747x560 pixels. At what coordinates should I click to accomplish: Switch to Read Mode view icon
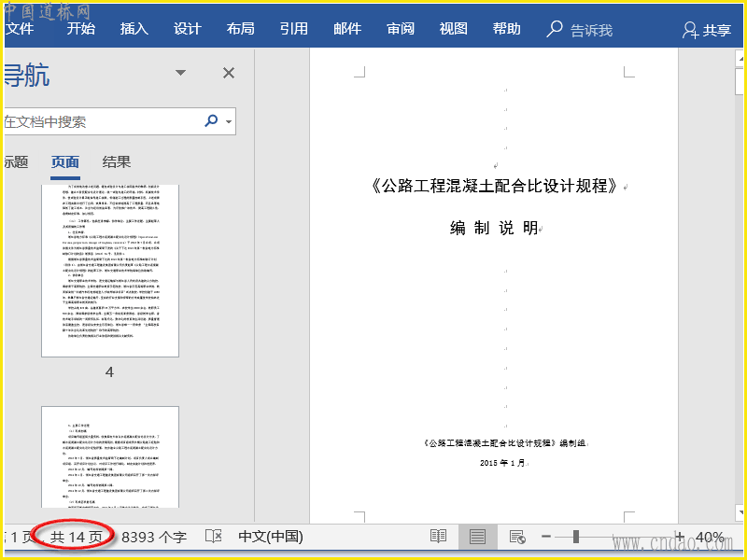click(438, 536)
